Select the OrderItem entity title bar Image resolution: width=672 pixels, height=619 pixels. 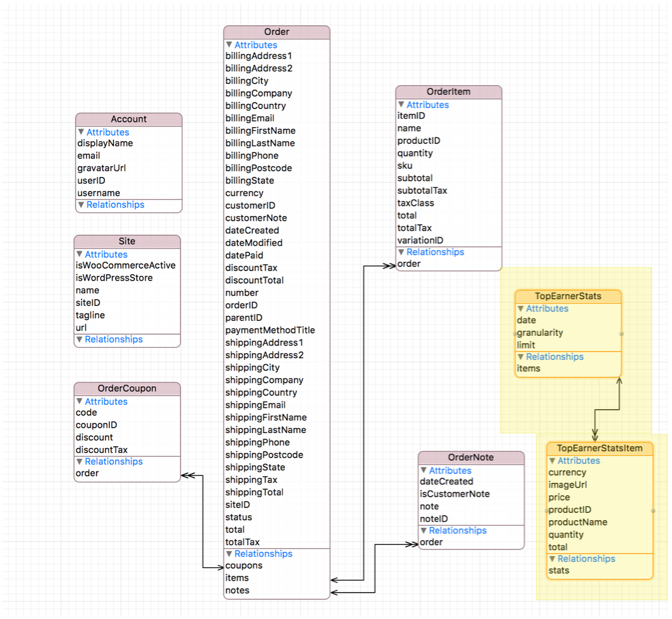click(x=448, y=92)
